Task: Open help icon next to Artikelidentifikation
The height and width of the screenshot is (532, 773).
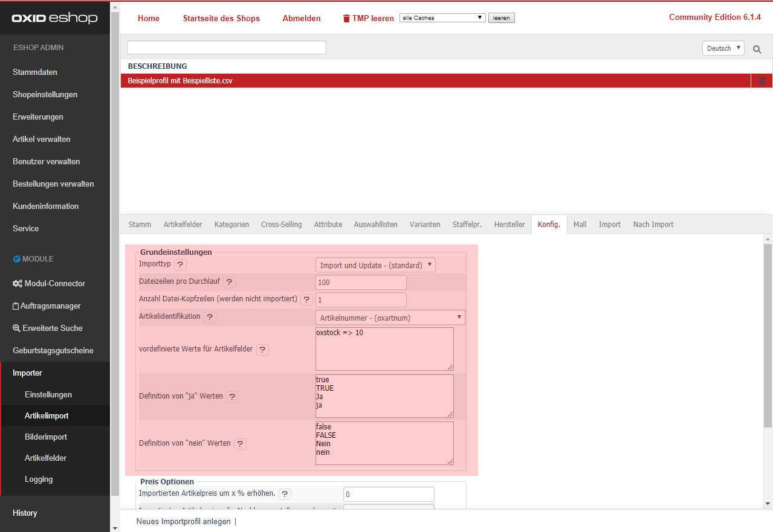Action: pos(210,317)
